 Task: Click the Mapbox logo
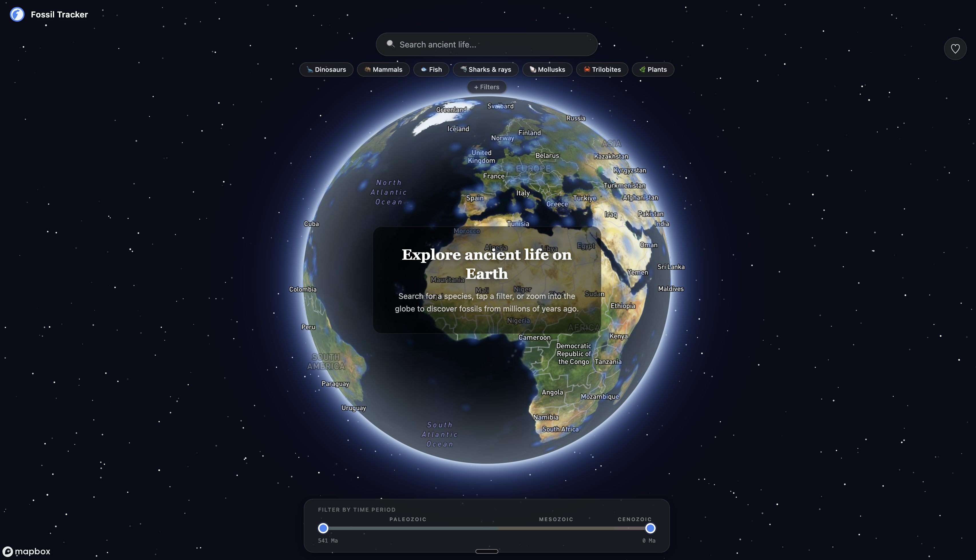tap(26, 551)
